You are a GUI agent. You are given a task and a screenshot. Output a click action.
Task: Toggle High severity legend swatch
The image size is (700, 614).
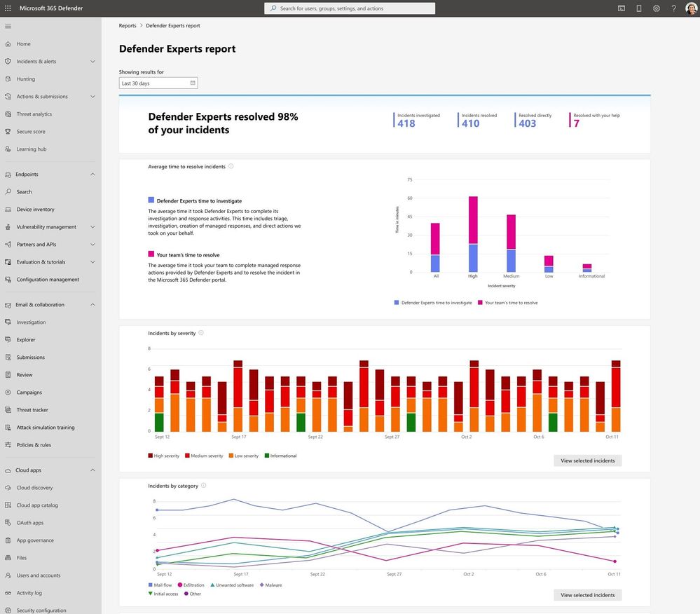pos(151,456)
